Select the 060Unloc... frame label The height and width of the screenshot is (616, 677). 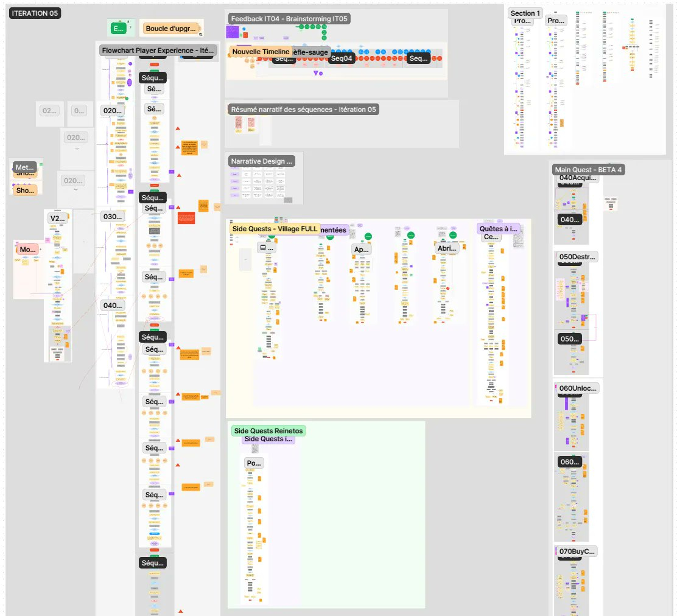(578, 388)
